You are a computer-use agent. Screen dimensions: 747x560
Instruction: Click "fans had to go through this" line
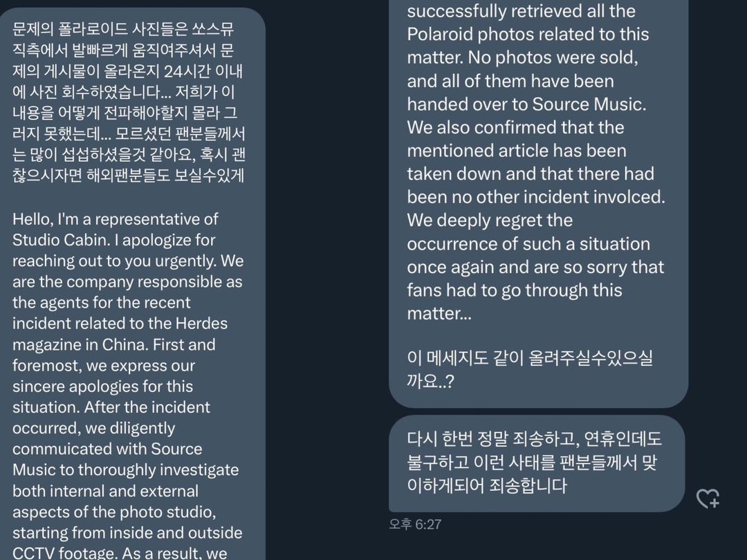point(515,290)
